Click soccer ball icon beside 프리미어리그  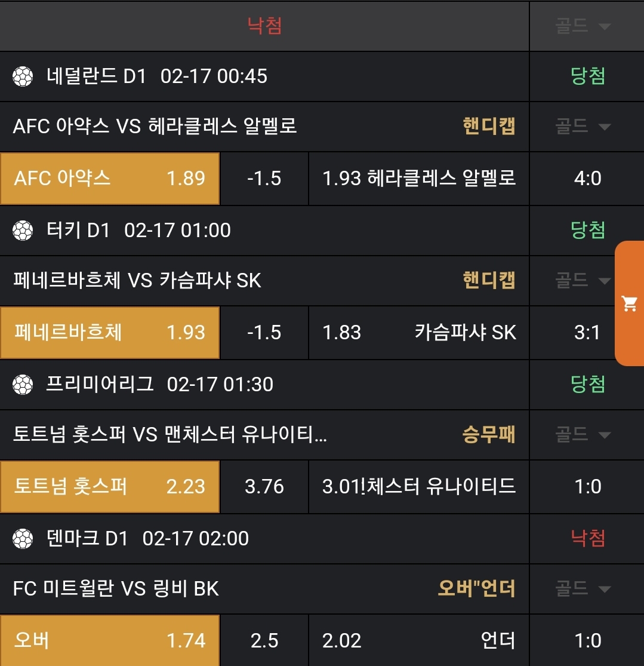[x=23, y=384]
